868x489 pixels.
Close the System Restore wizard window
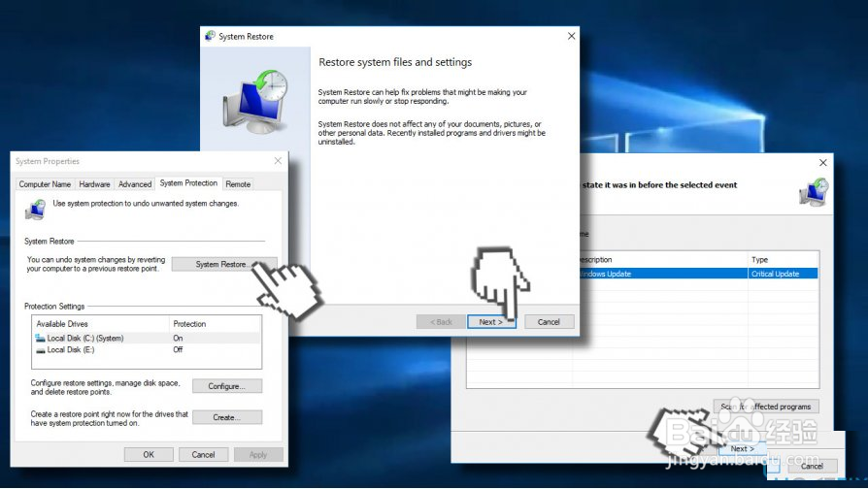(571, 36)
